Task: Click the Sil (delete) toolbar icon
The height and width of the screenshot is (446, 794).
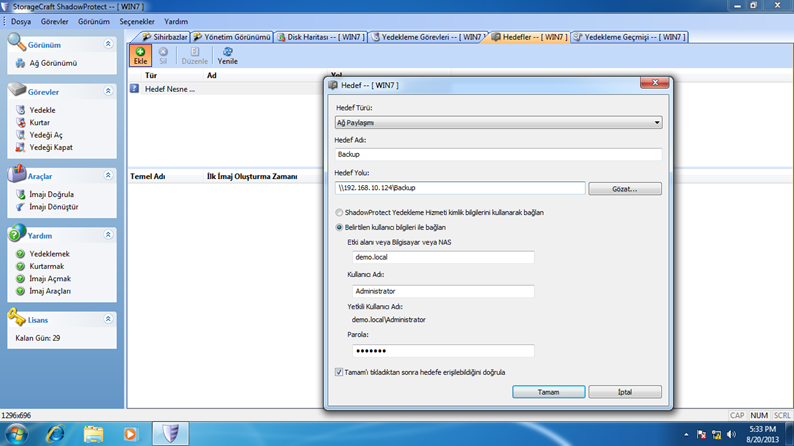Action: click(163, 55)
